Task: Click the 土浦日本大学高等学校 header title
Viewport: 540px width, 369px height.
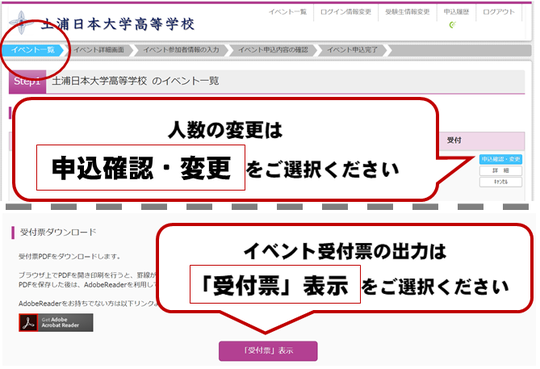Action: [118, 24]
